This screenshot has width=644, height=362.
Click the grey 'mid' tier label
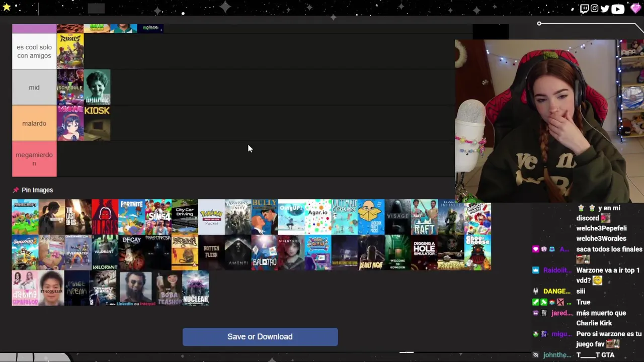pyautogui.click(x=34, y=87)
